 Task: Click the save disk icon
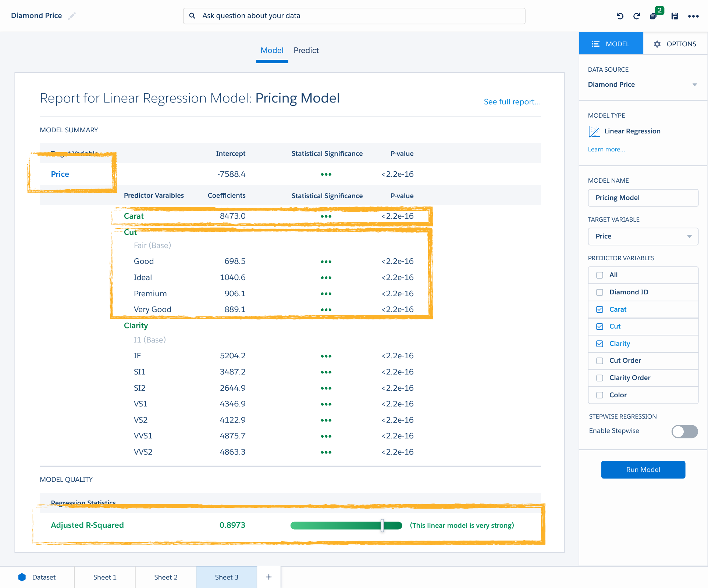675,16
